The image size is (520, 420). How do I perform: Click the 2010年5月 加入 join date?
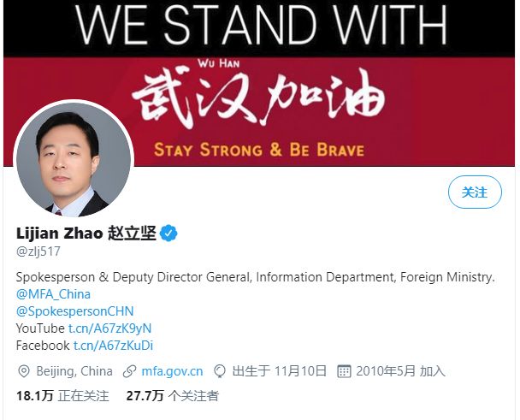point(400,371)
